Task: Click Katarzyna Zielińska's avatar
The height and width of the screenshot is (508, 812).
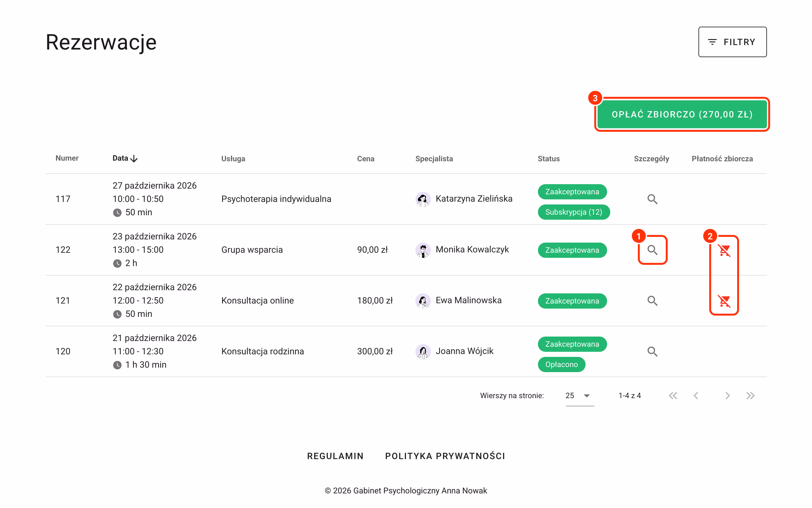Action: click(423, 199)
